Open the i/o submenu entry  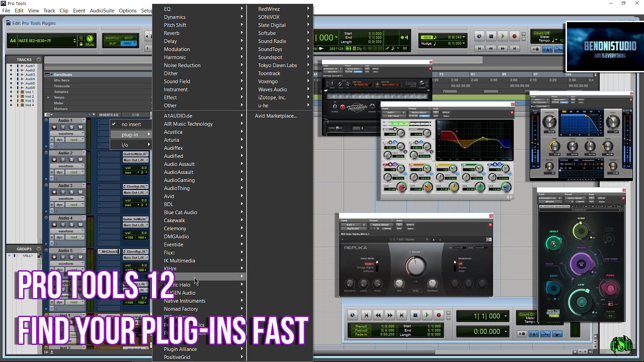tap(131, 145)
